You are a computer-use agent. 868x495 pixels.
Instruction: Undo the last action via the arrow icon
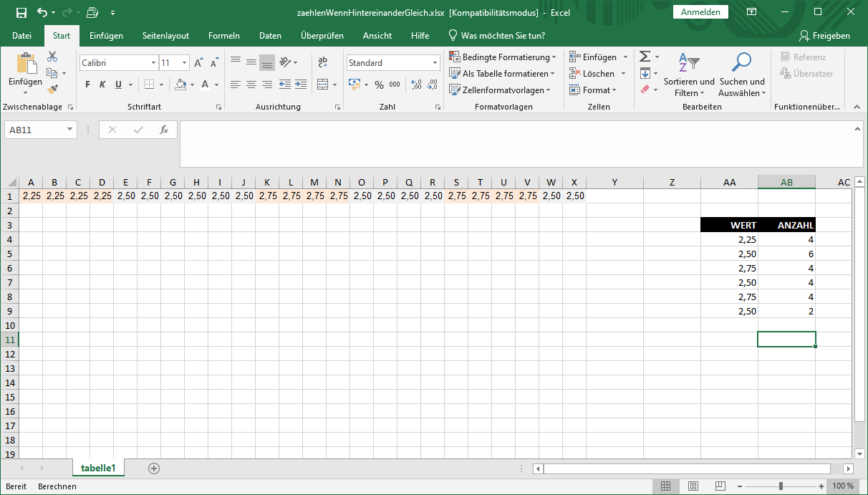point(42,12)
